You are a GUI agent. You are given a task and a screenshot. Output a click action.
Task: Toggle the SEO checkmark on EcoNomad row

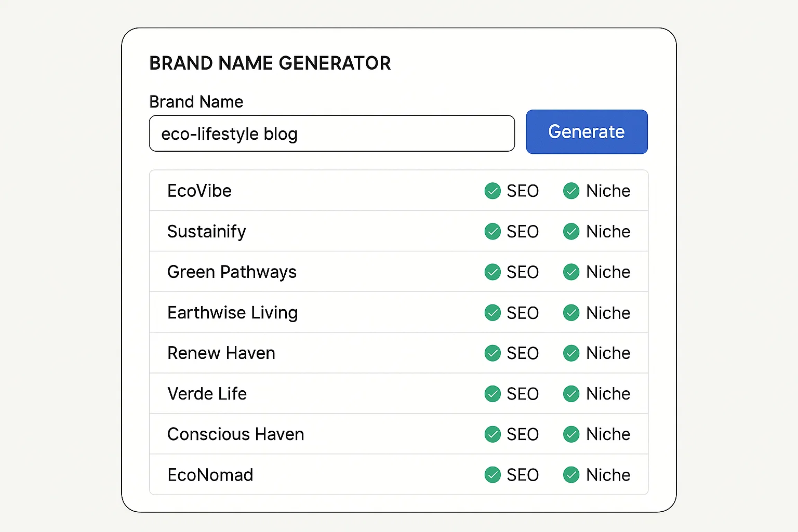click(x=493, y=475)
